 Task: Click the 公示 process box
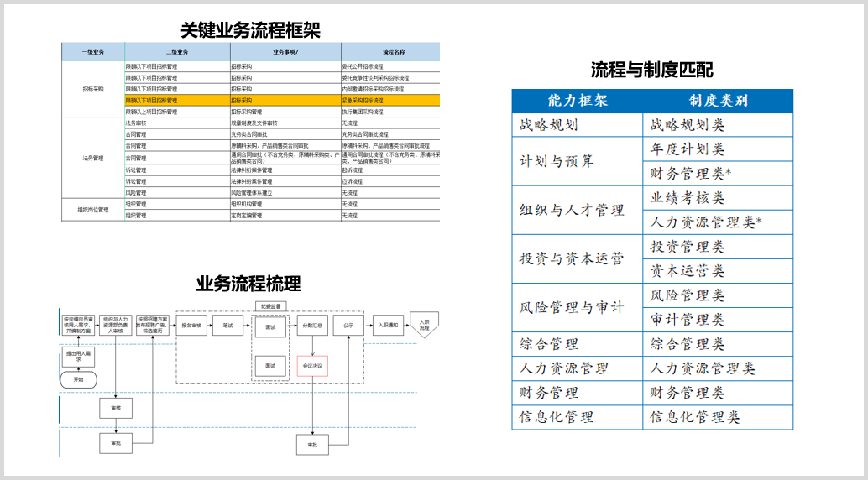(x=348, y=325)
